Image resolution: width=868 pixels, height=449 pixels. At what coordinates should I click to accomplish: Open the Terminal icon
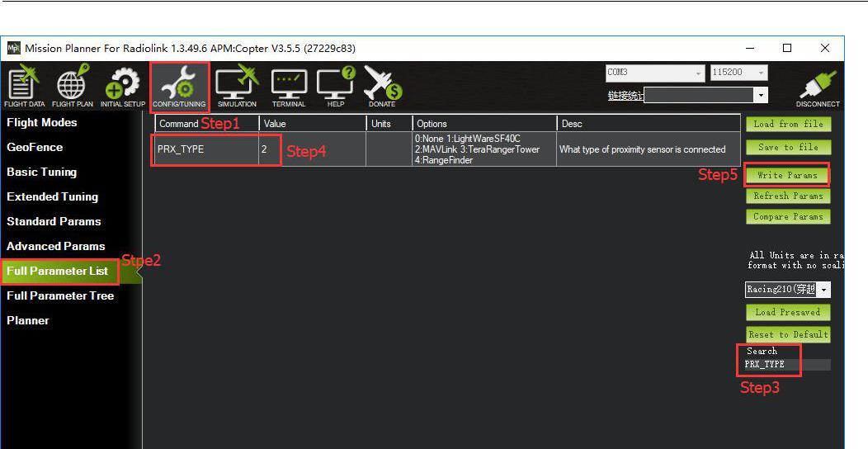click(289, 87)
